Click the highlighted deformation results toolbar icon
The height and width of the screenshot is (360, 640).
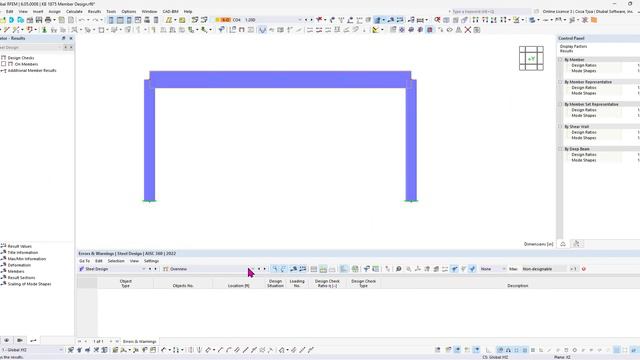pos(262,30)
